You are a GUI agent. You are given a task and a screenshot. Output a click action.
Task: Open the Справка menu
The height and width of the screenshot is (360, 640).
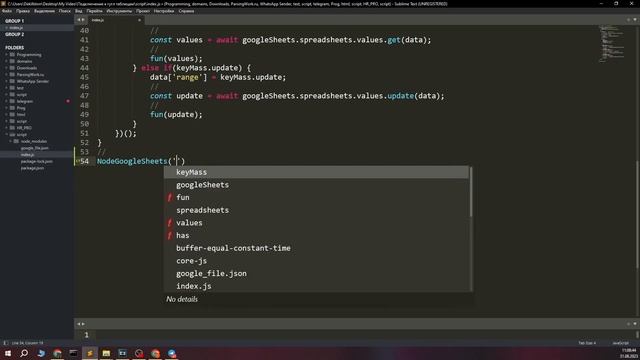[x=187, y=11]
